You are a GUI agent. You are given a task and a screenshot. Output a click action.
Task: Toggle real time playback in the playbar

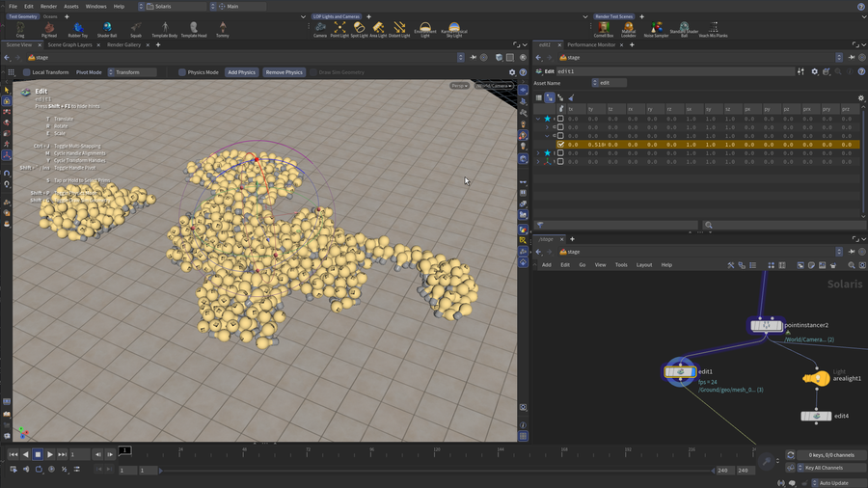coord(51,469)
